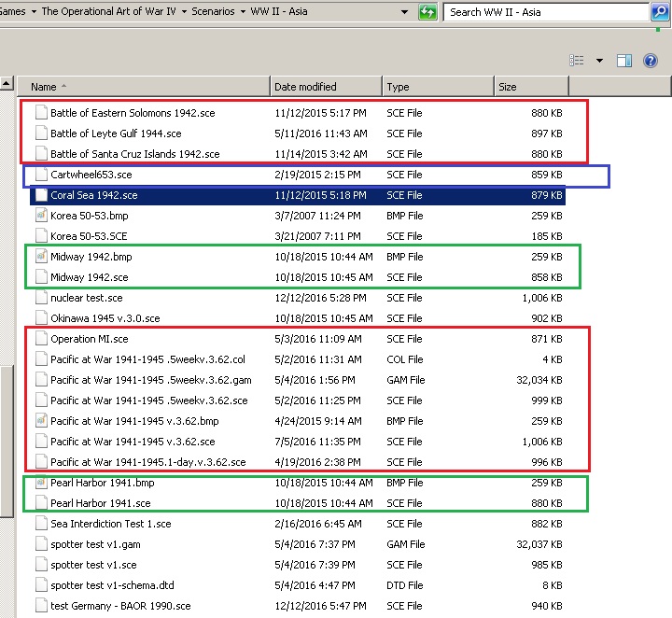Open the address bar history dropdown

[x=404, y=12]
